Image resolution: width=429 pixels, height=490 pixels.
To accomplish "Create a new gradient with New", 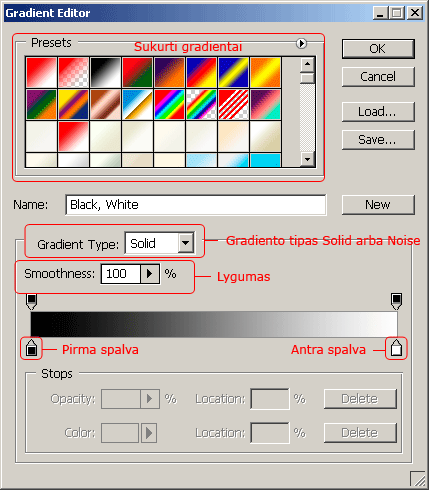I will [x=378, y=205].
